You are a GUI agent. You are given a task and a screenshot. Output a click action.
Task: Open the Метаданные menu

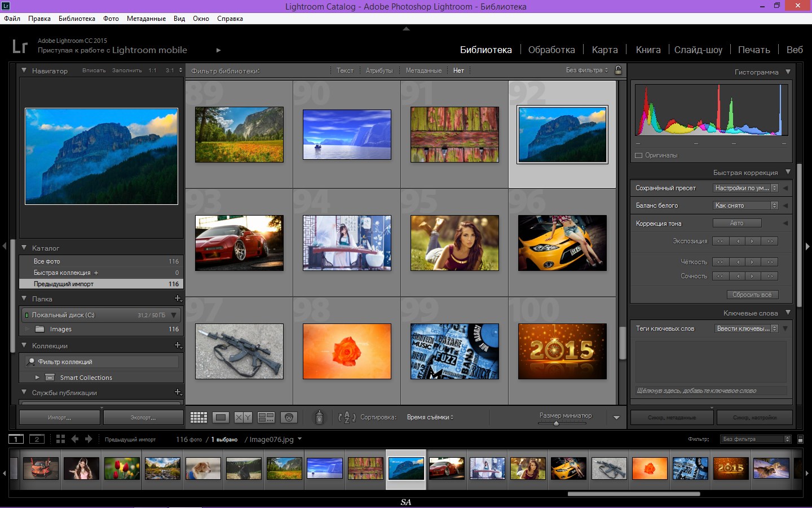pos(146,19)
